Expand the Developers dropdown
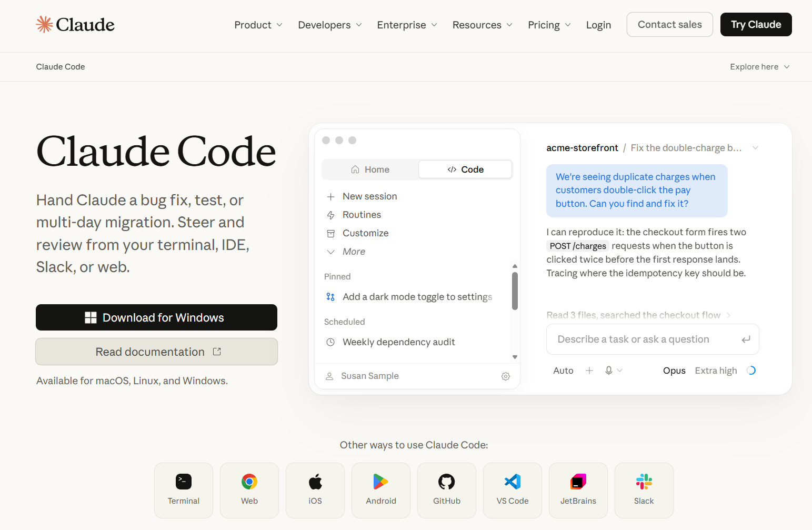 (x=330, y=25)
